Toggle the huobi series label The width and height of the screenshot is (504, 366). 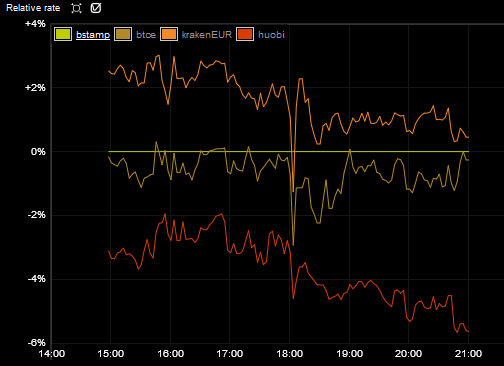(271, 35)
